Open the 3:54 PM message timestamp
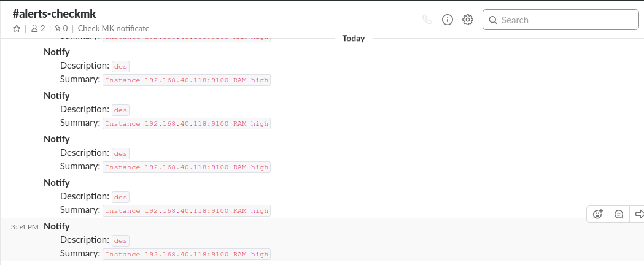The image size is (644, 265). 25,226
